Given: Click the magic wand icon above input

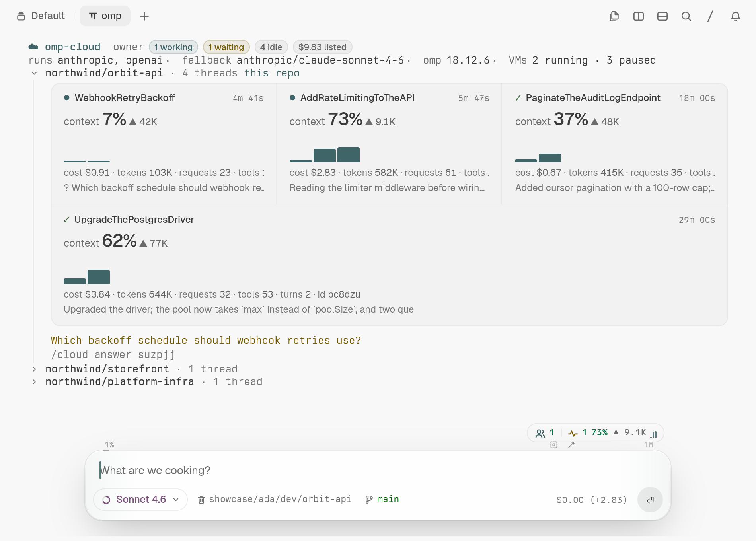Looking at the screenshot, I should pyautogui.click(x=571, y=445).
